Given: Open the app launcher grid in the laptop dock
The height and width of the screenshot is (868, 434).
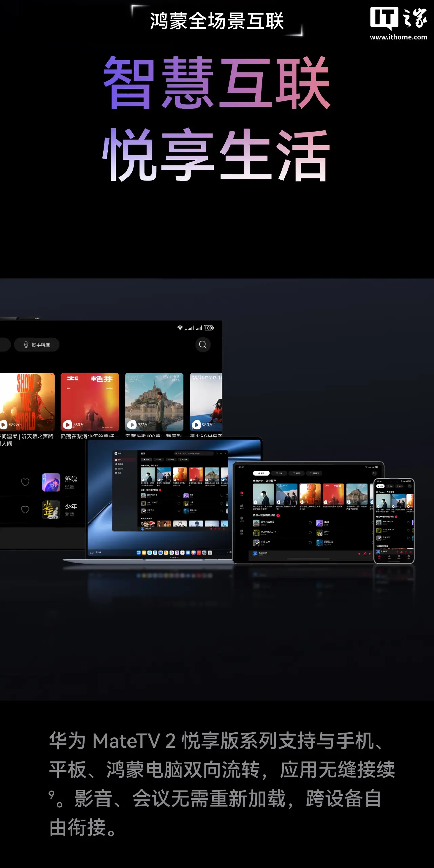Looking at the screenshot, I should (x=139, y=552).
